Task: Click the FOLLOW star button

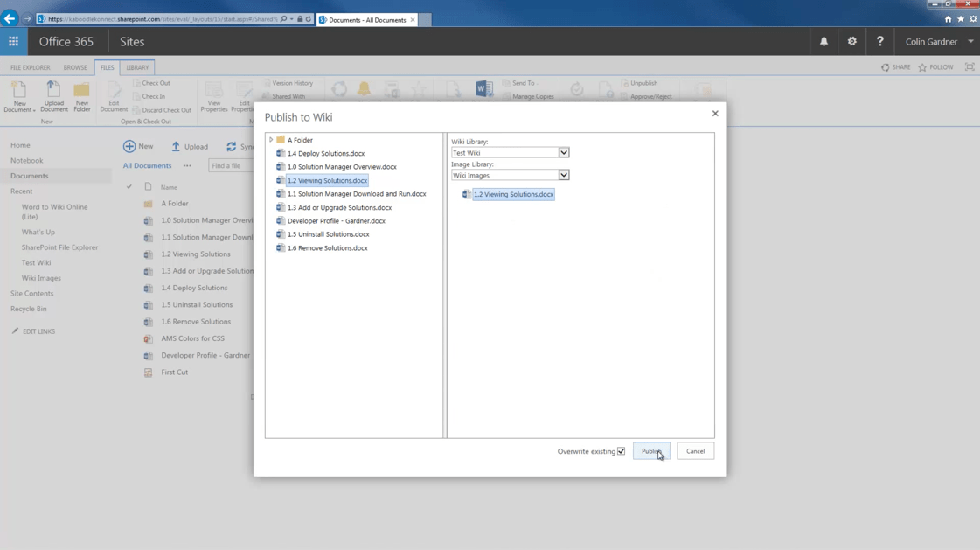Action: click(x=935, y=66)
